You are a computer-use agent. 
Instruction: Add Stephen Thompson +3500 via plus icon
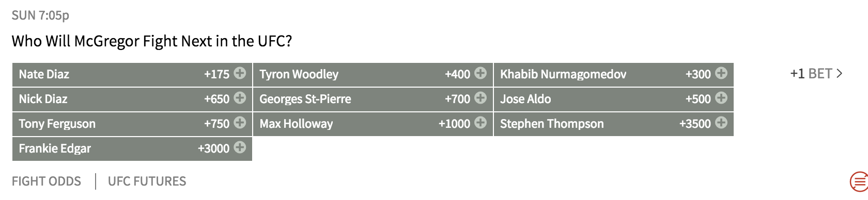[x=721, y=123]
